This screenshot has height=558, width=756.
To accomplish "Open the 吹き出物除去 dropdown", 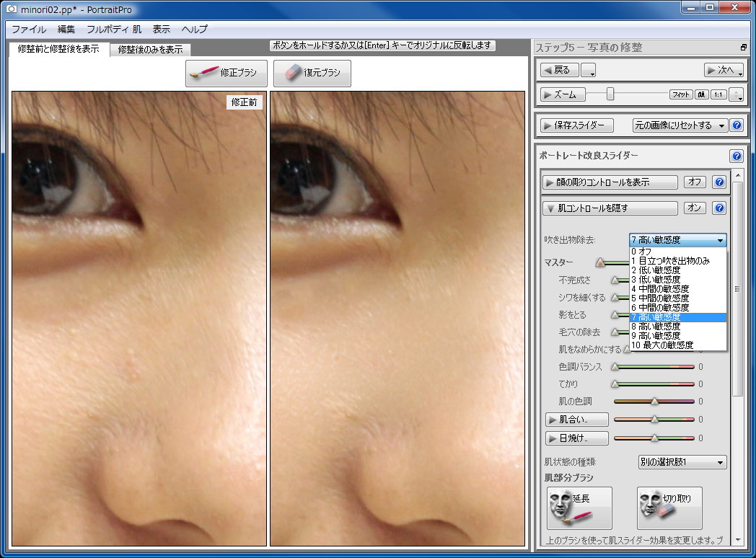I will 678,240.
